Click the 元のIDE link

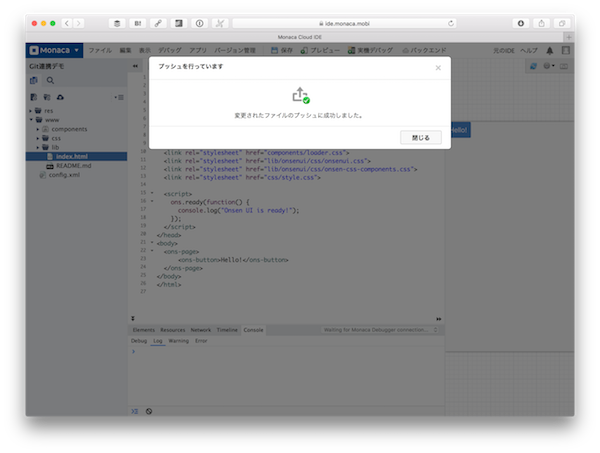click(x=504, y=51)
